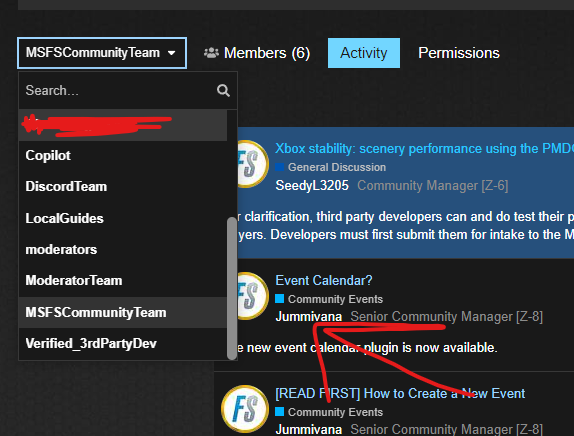Open [READ FIRST] How to Create a New Event

pos(400,394)
